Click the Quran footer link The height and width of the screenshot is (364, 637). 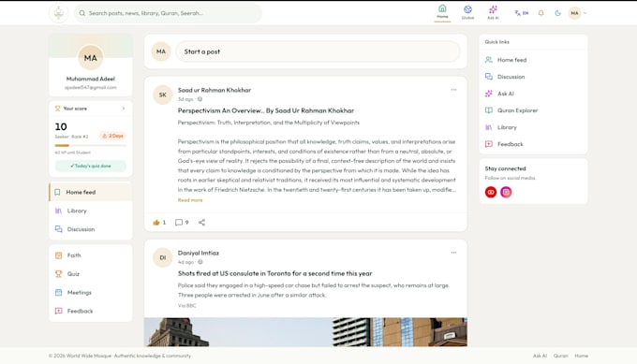(x=560, y=356)
